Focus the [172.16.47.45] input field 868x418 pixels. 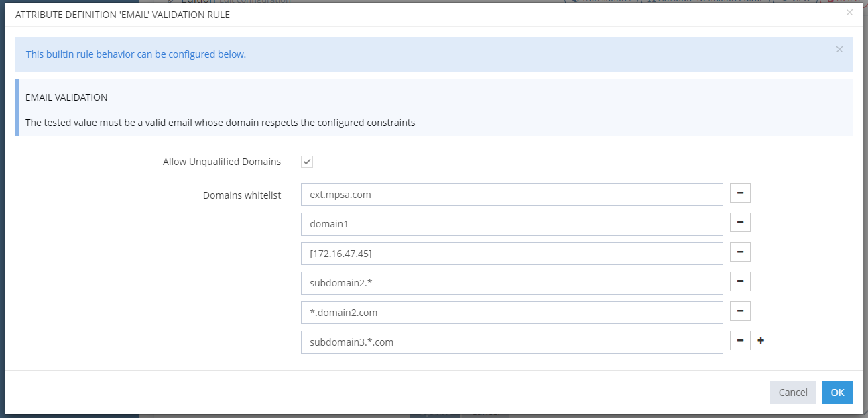(x=511, y=254)
